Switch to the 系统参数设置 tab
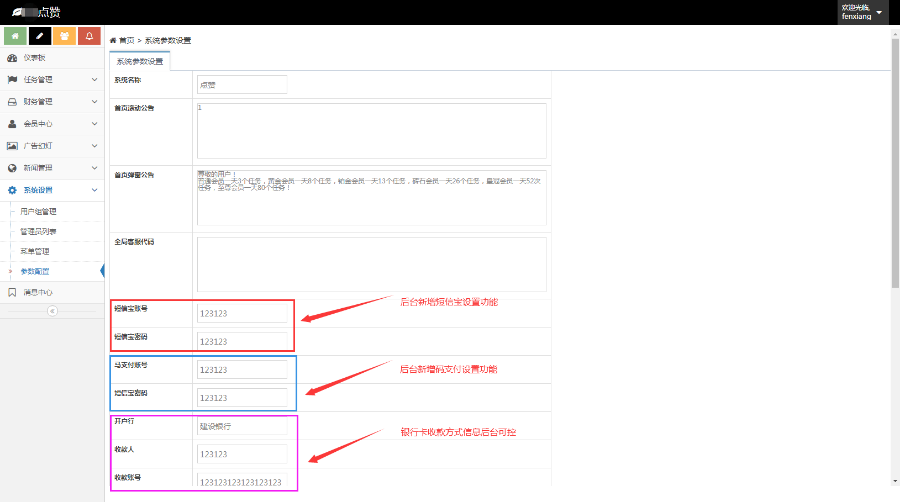The width and height of the screenshot is (900, 502). pyautogui.click(x=140, y=61)
